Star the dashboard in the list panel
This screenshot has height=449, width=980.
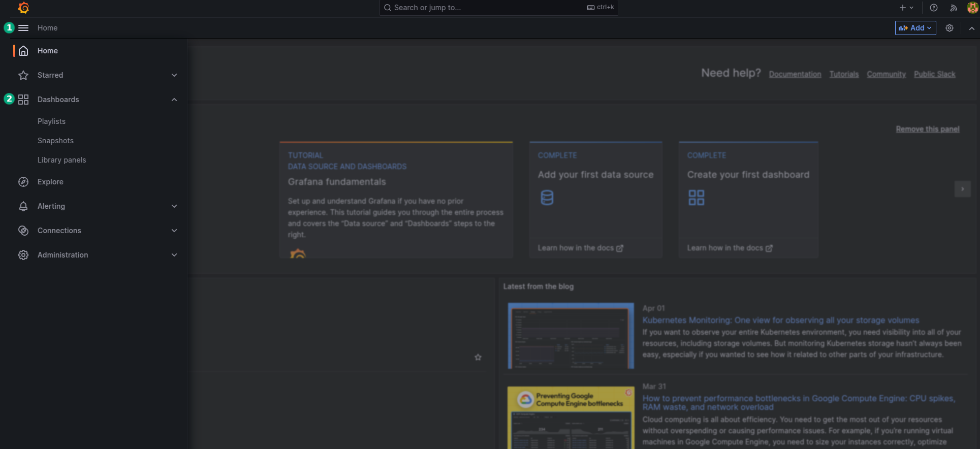pyautogui.click(x=478, y=358)
